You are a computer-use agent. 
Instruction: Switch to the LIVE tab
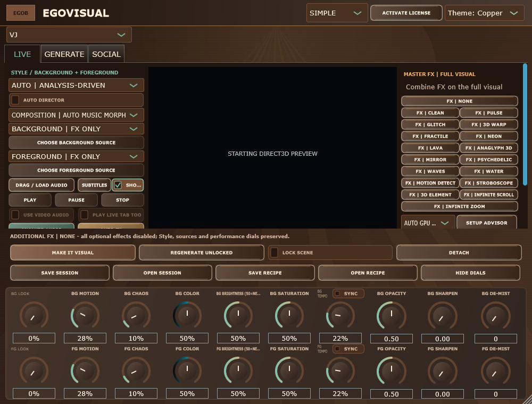point(22,54)
